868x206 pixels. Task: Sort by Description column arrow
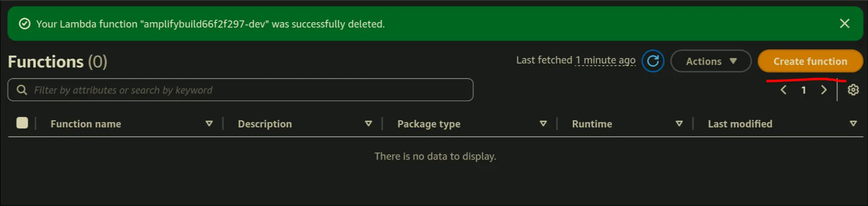tap(368, 124)
